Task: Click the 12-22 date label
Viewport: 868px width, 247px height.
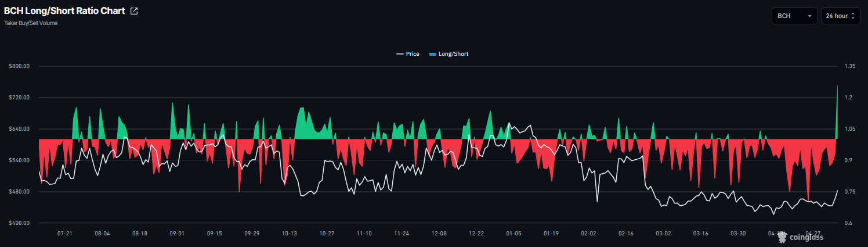Action: point(476,234)
